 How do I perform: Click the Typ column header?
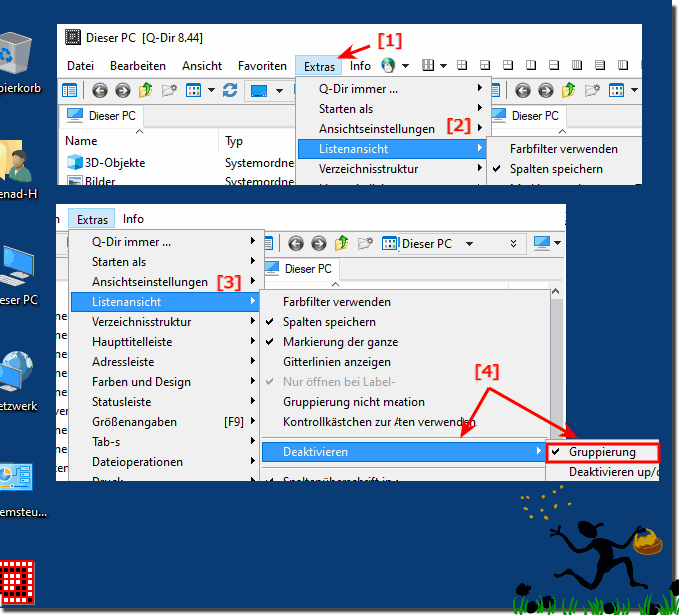pos(234,141)
